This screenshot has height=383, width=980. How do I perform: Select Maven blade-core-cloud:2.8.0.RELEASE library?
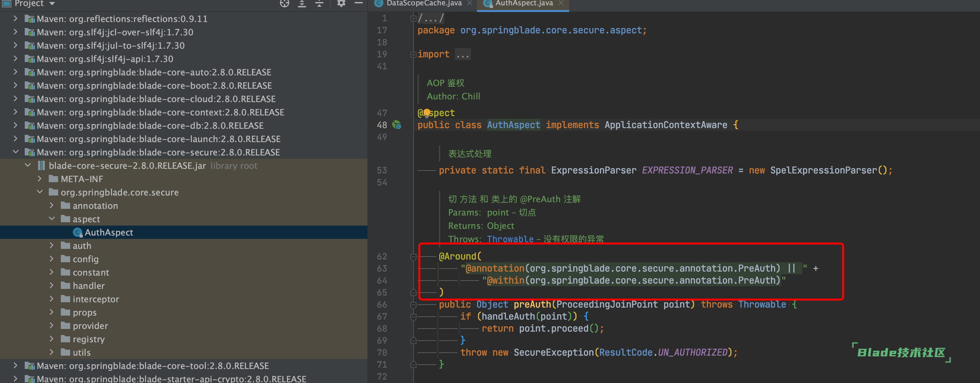pyautogui.click(x=156, y=99)
